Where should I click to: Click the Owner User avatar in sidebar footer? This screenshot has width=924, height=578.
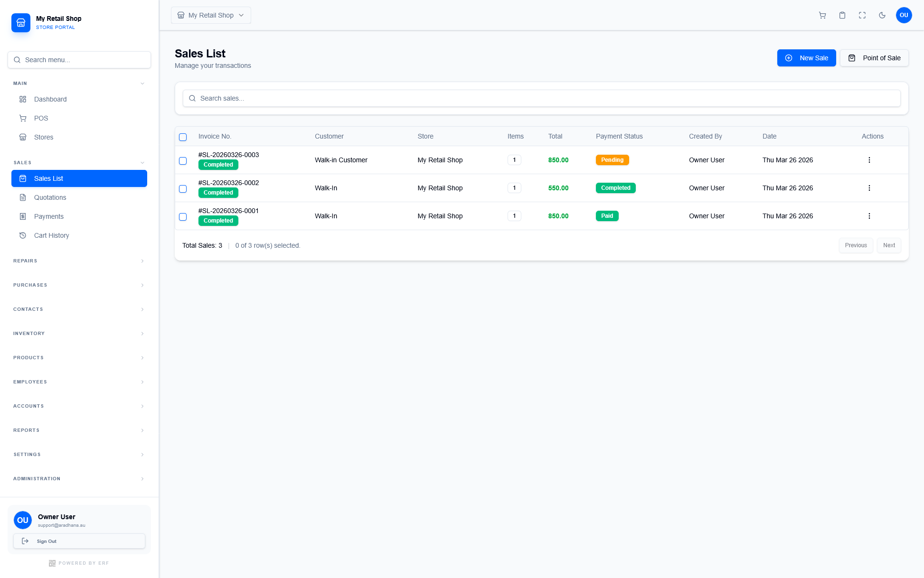pos(23,520)
